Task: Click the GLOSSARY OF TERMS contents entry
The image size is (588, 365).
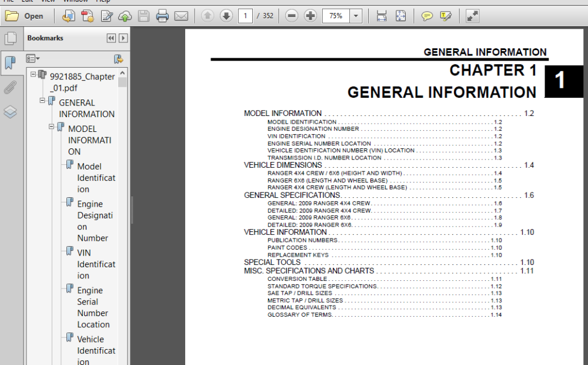Action: (x=300, y=315)
